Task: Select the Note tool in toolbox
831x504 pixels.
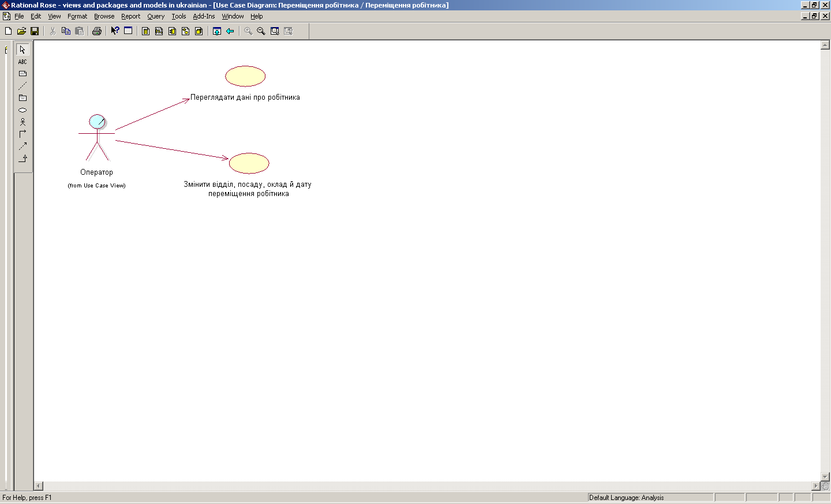Action: coord(23,74)
